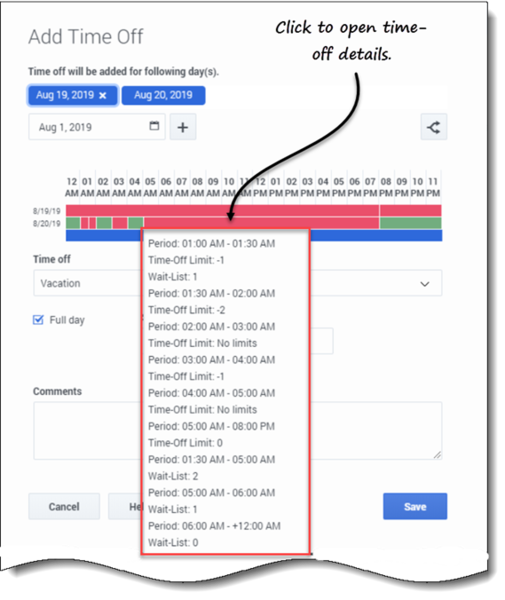Viewport: 505px width, 600px height.
Task: Click the Save button
Action: pyautogui.click(x=415, y=506)
